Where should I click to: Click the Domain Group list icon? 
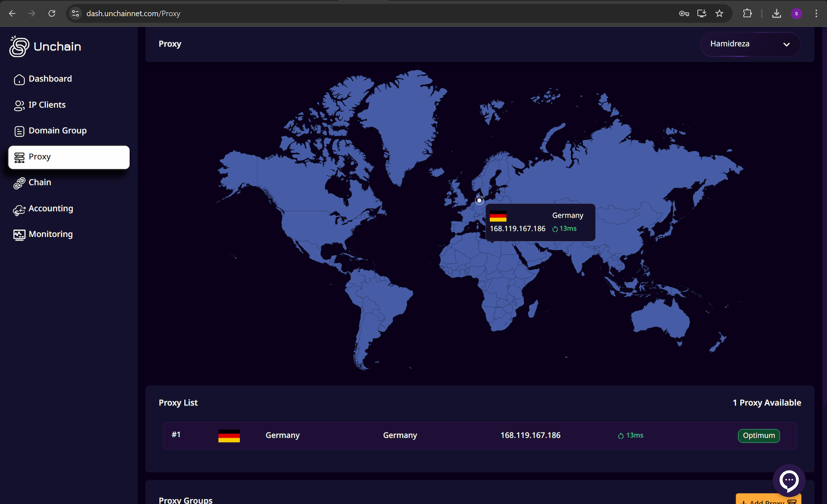pyautogui.click(x=19, y=131)
